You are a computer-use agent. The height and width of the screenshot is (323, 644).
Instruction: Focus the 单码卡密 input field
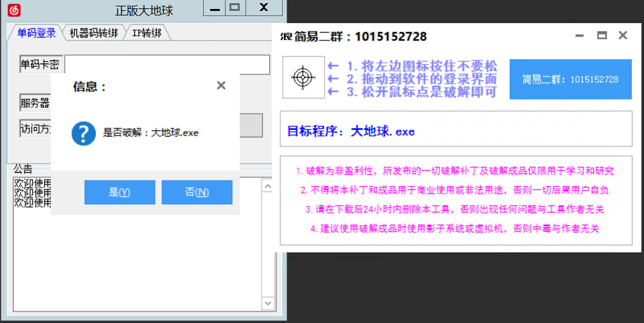167,65
